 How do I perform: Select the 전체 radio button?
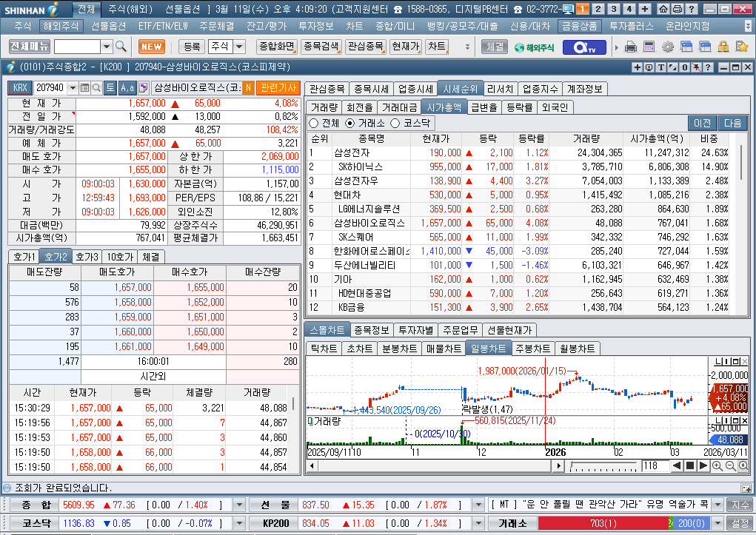313,124
